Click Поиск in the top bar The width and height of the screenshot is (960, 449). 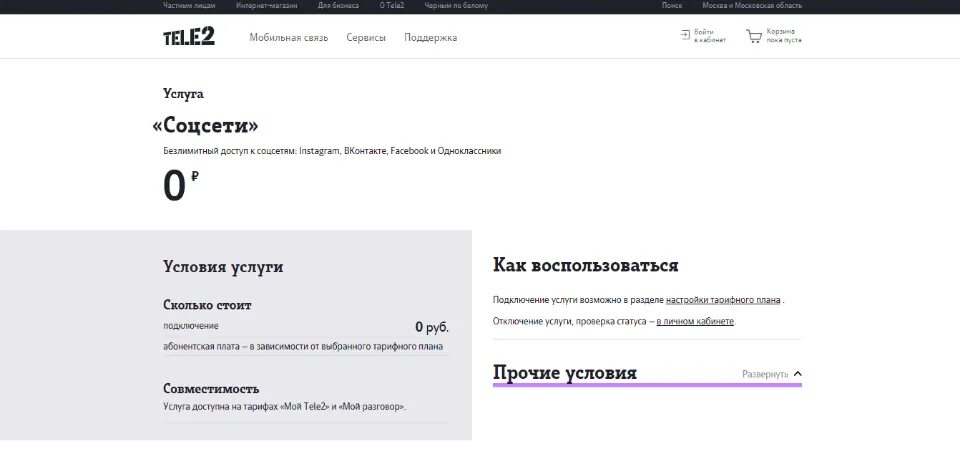(x=672, y=6)
